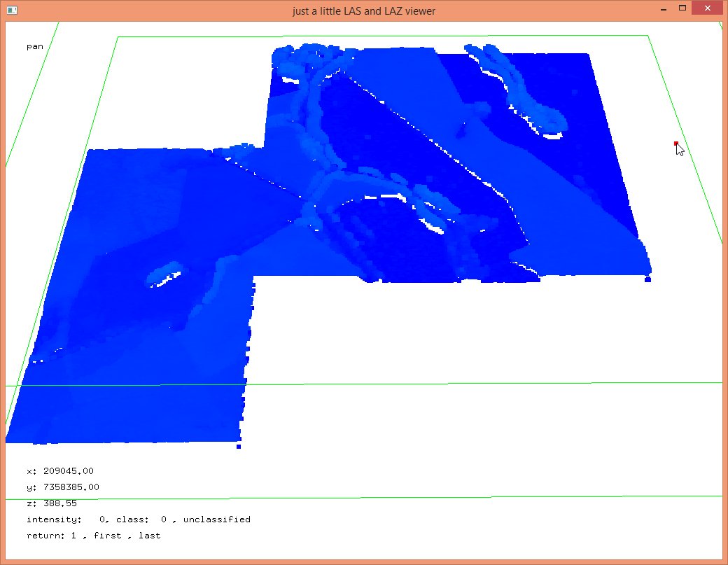Screen dimensions: 728x565
Task: Minimize the LAS and LAZ viewer window
Action: point(662,9)
